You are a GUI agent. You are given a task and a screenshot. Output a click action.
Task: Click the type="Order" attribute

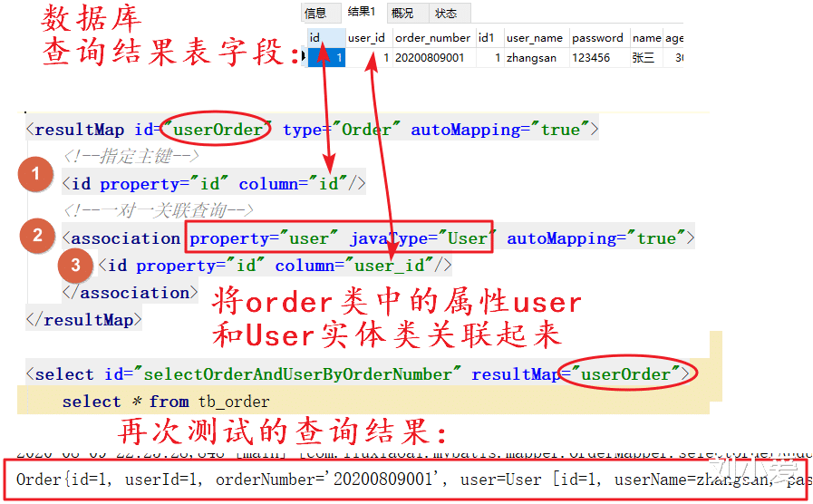[341, 129]
